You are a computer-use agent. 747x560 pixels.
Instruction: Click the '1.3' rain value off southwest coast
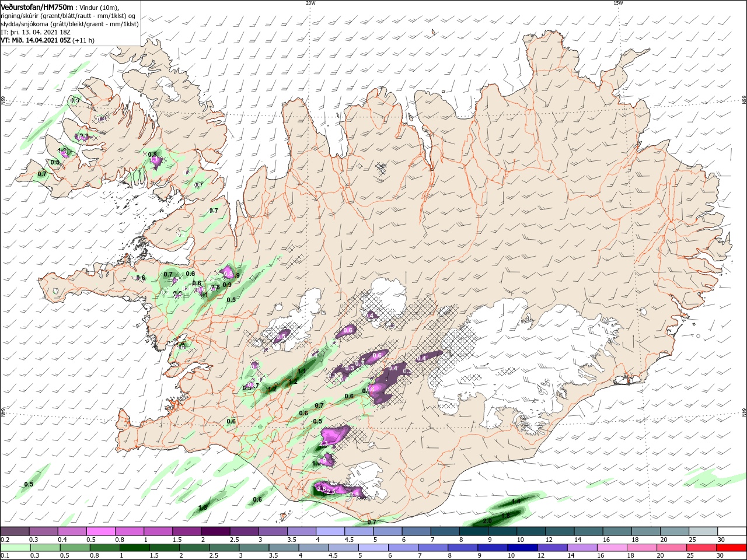point(203,508)
